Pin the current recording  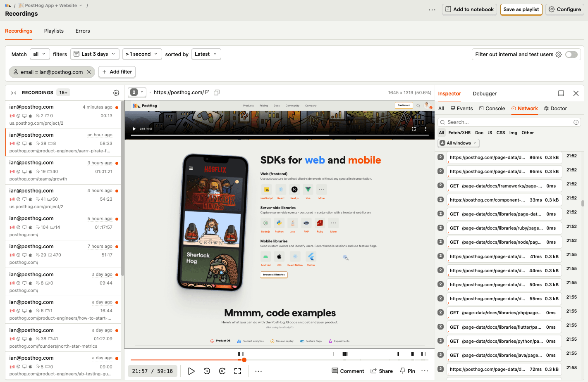click(407, 371)
